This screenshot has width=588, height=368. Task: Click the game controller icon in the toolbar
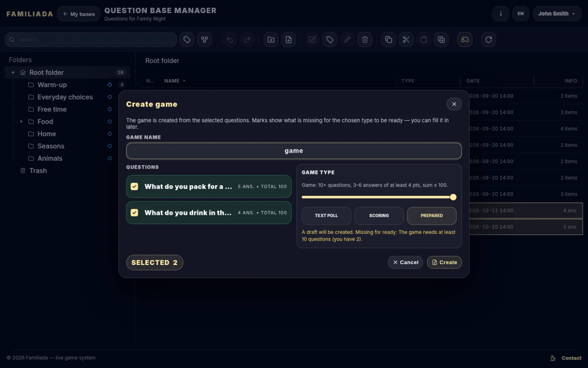tap(465, 40)
